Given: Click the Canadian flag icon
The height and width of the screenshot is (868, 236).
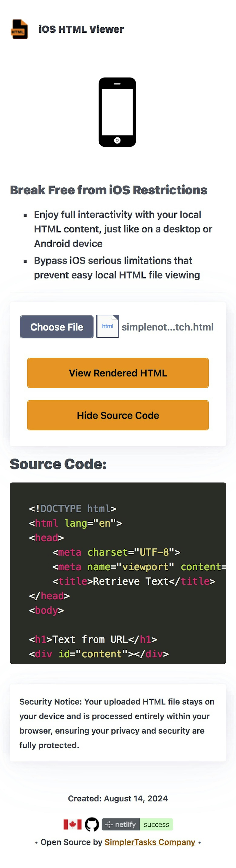Looking at the screenshot, I should point(72,824).
